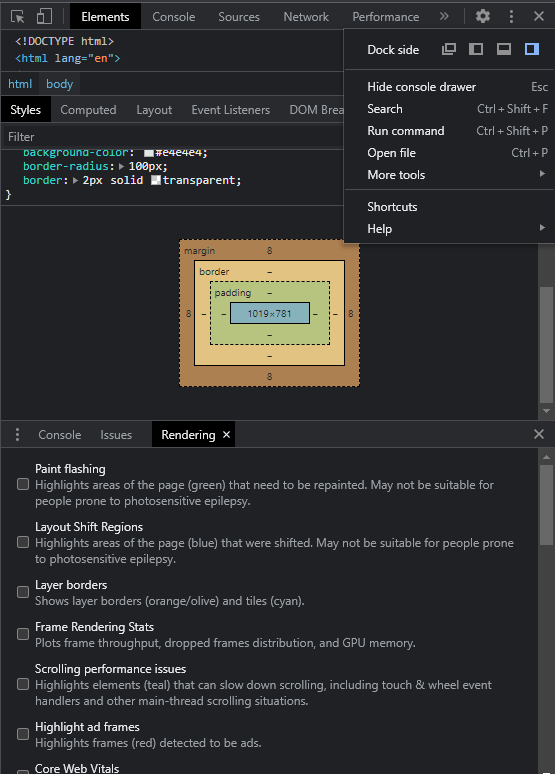Screen dimensions: 555x774
Task: Enable the Paint flashing checkbox
Action: coord(23,484)
